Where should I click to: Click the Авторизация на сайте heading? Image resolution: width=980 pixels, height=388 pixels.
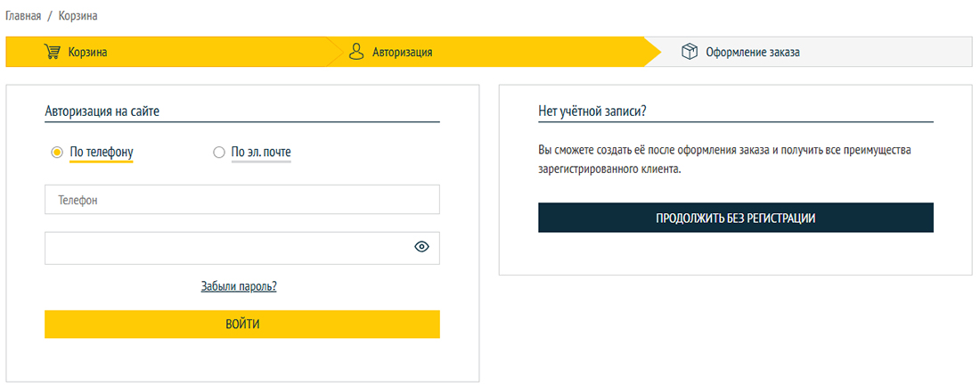[x=102, y=111]
